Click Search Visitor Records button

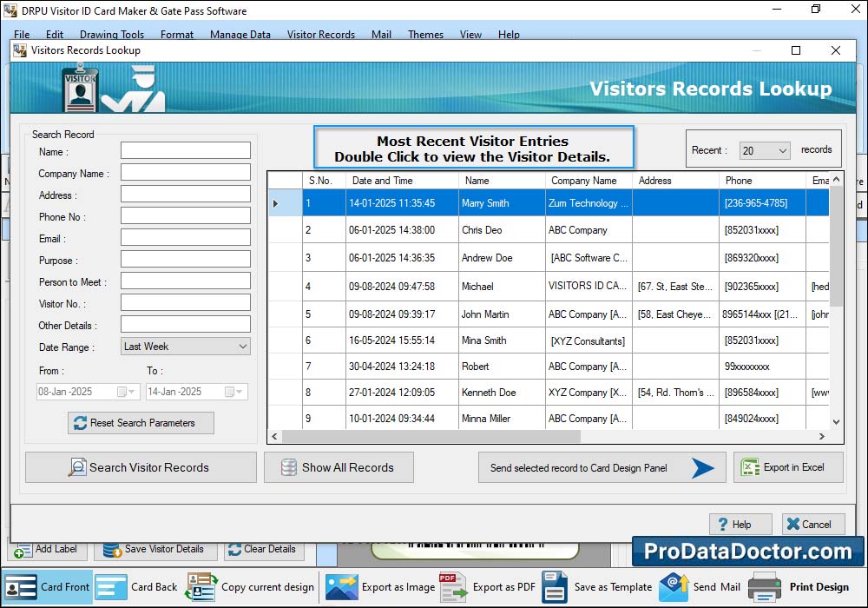pyautogui.click(x=141, y=467)
